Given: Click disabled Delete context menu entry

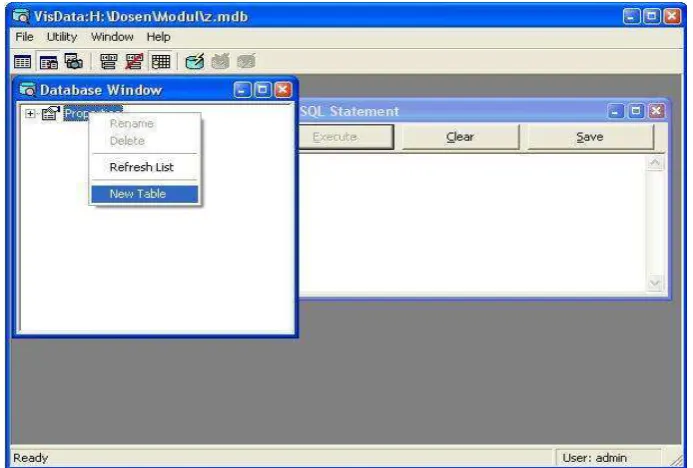Looking at the screenshot, I should point(145,141).
